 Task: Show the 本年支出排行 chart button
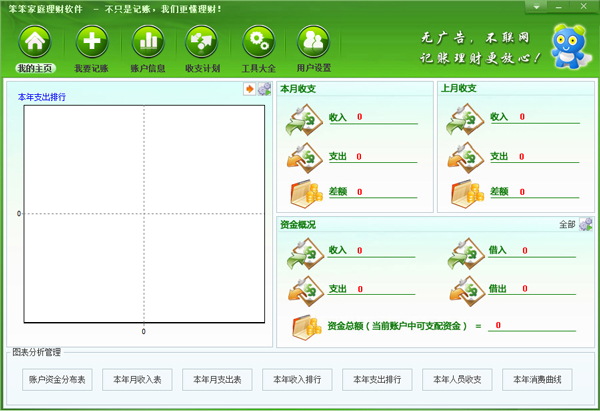377,380
